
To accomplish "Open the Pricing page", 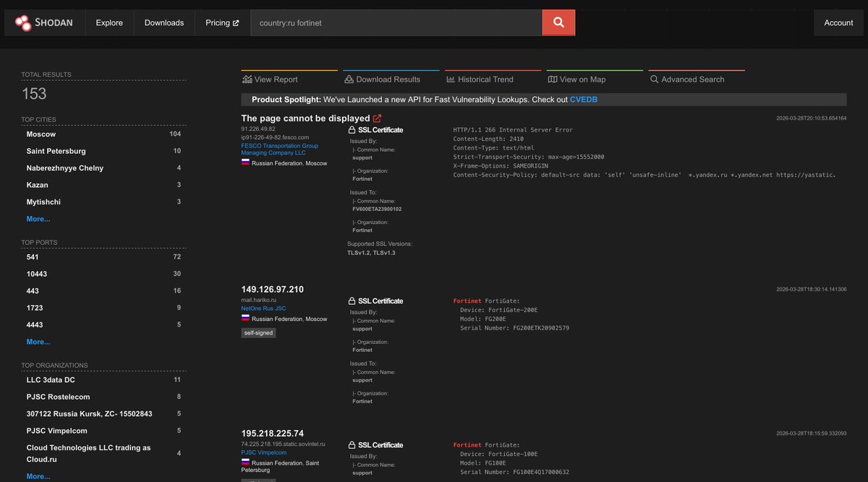I will coord(222,22).
